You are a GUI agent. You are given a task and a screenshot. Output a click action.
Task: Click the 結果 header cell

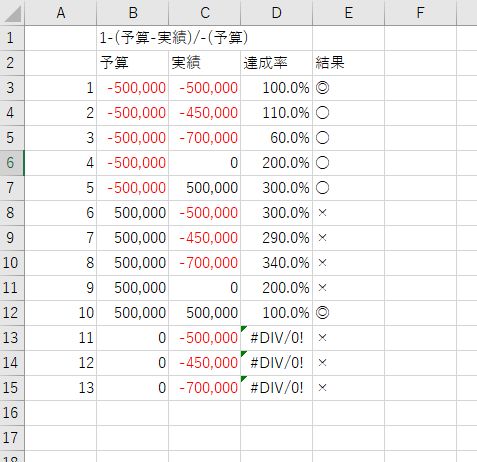349,63
